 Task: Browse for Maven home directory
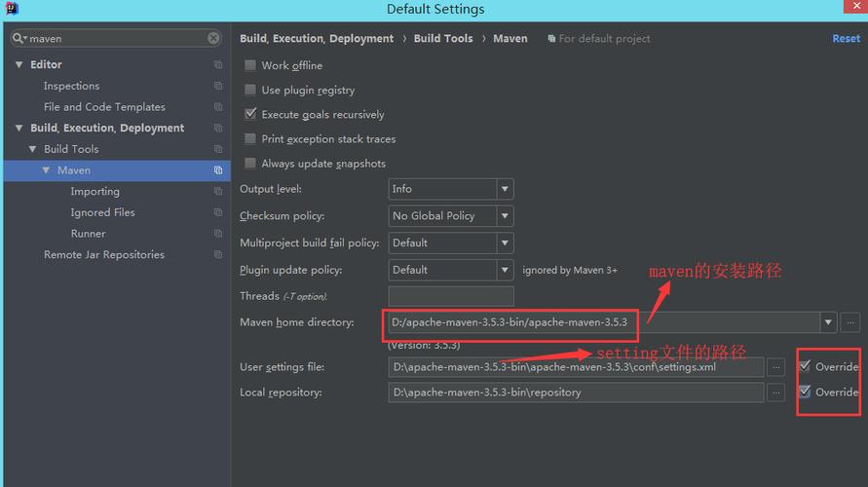[x=849, y=322]
